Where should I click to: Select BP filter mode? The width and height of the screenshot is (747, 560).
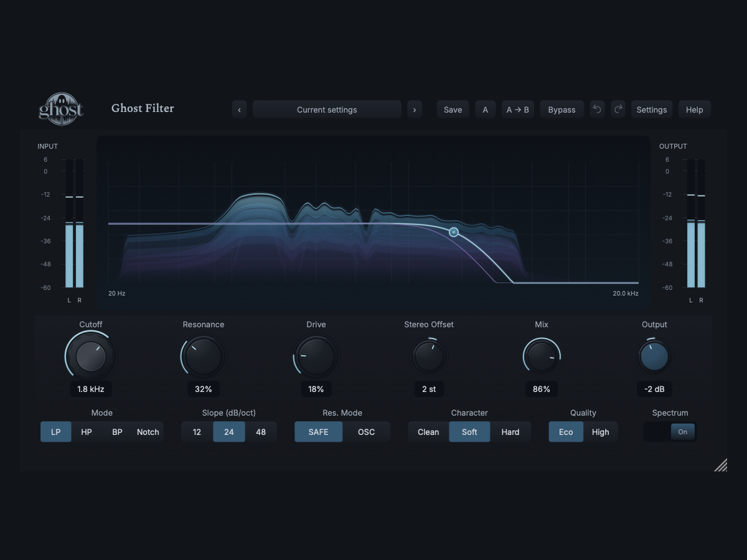(117, 432)
